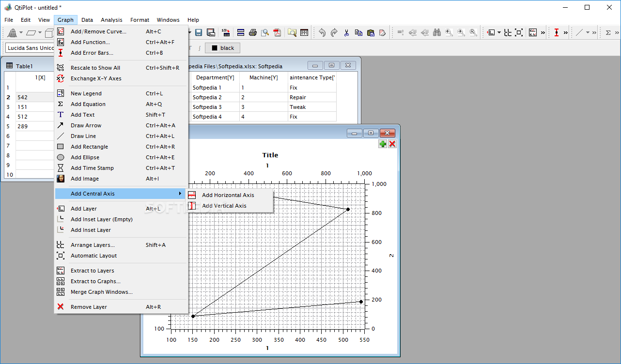Click the Extract to Layers toolbar icon
Image resolution: width=621 pixels, height=364 pixels.
[533, 32]
